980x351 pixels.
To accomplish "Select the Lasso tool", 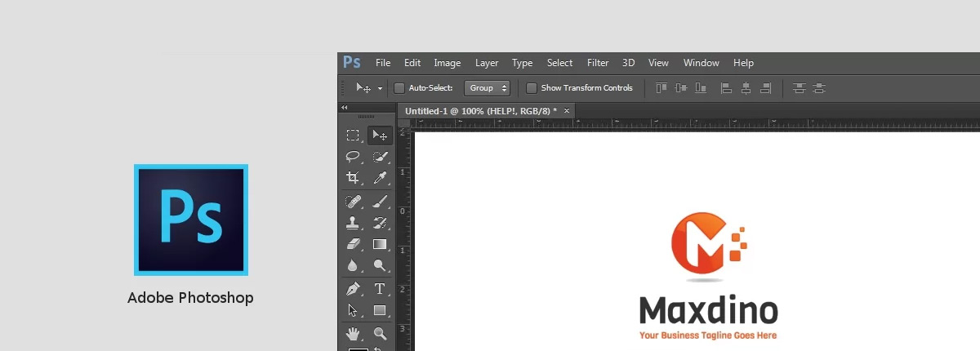I will tap(353, 157).
